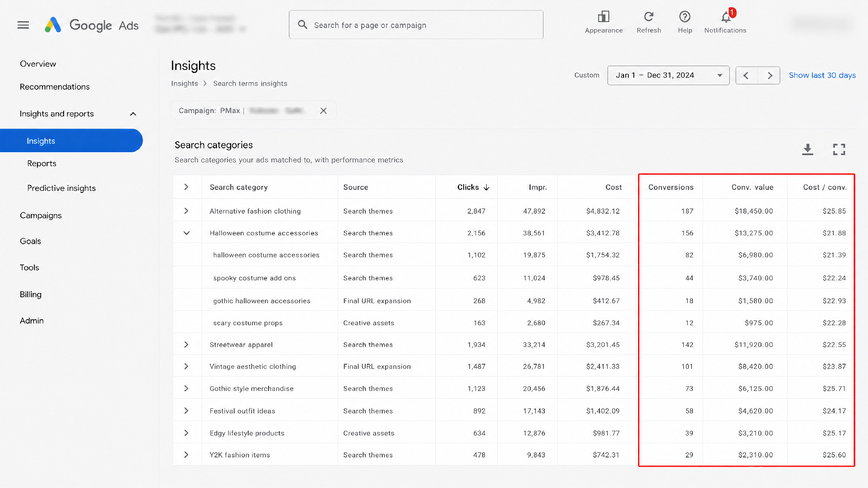The height and width of the screenshot is (488, 868).
Task: Click 'Y2K fashion items' category name
Action: [240, 455]
